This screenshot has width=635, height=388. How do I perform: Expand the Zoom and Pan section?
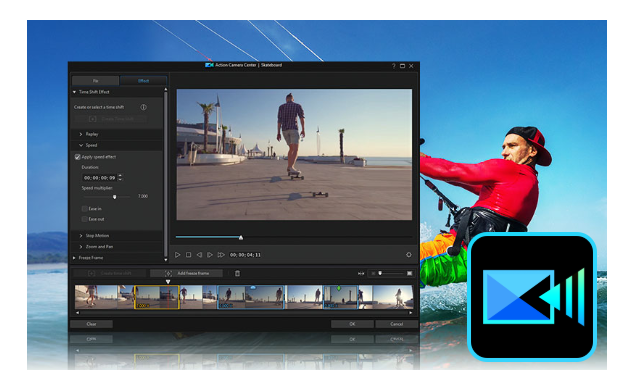point(81,247)
